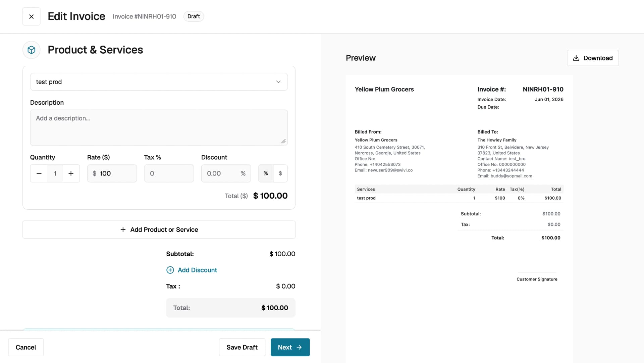This screenshot has width=644, height=363.
Task: Open the 'test prod' product dropdown
Action: [159, 82]
